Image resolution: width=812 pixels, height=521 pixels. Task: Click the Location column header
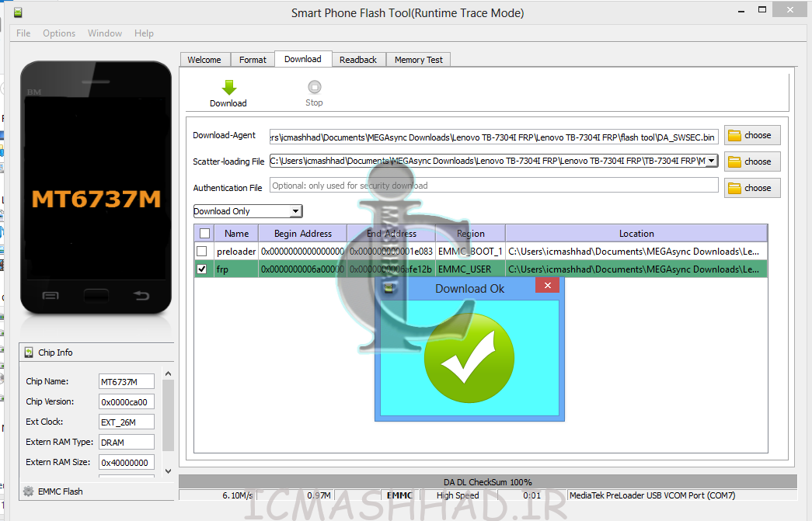[636, 234]
